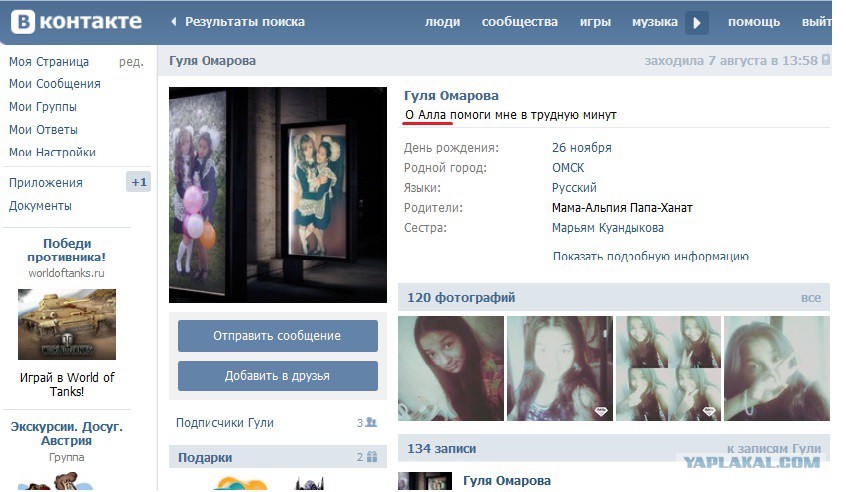
Task: Open the помощь menu item
Action: 754,22
